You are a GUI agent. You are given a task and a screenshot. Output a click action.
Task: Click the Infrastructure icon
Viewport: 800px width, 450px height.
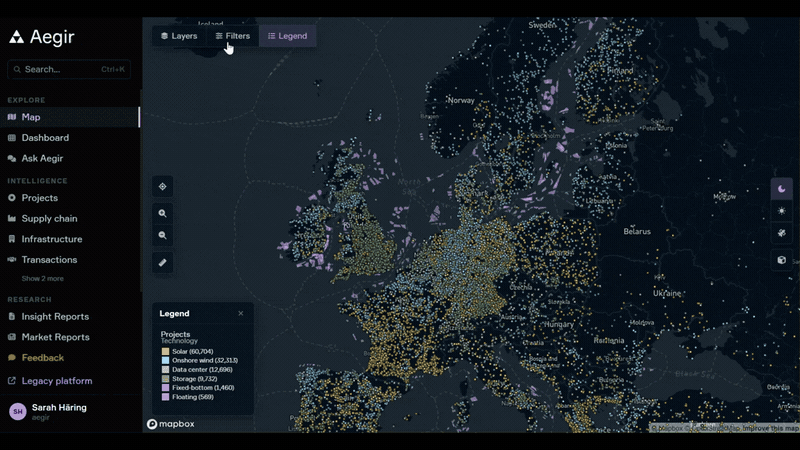12,239
